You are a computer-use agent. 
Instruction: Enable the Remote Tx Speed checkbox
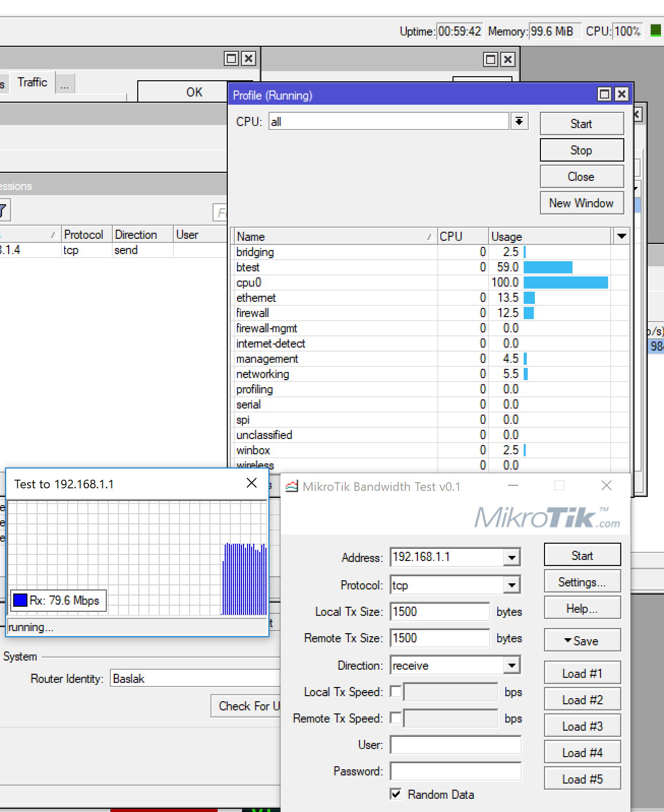point(396,718)
